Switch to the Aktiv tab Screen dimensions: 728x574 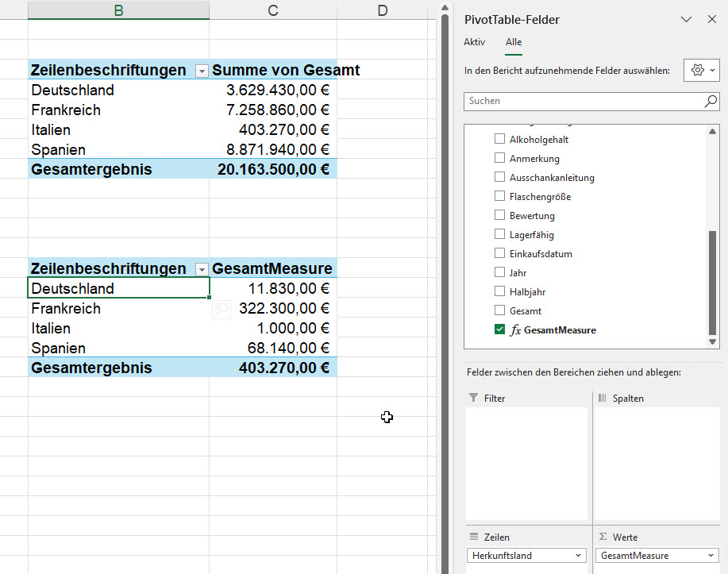[474, 42]
